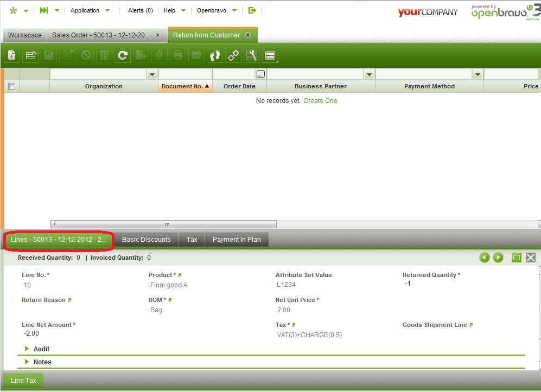
Task: Create a new record in form view
Action: point(12,55)
